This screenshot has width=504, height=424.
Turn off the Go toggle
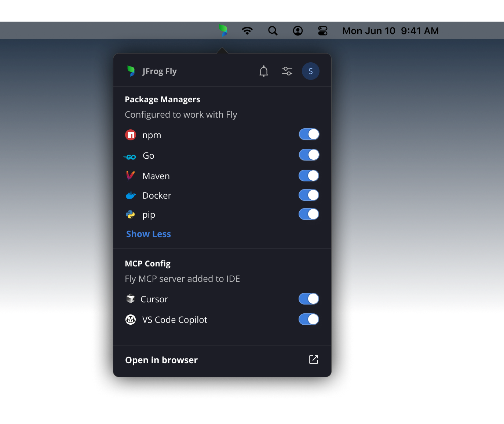pyautogui.click(x=309, y=155)
